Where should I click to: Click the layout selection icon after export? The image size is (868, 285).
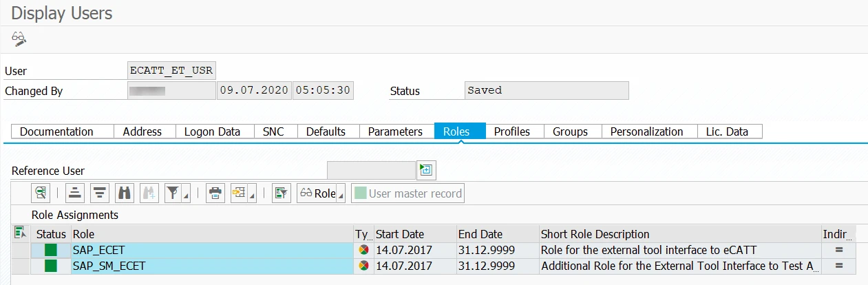(x=280, y=193)
